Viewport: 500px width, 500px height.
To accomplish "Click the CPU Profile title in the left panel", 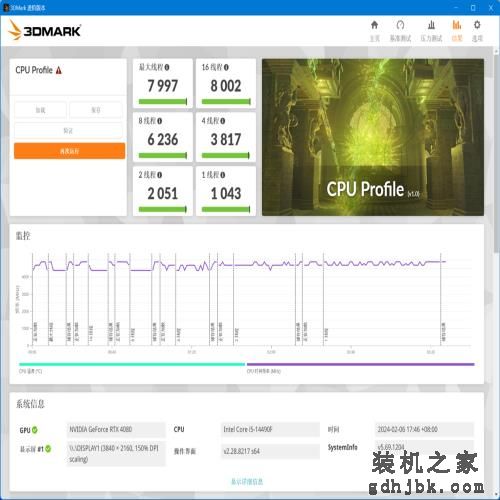I will [x=34, y=70].
